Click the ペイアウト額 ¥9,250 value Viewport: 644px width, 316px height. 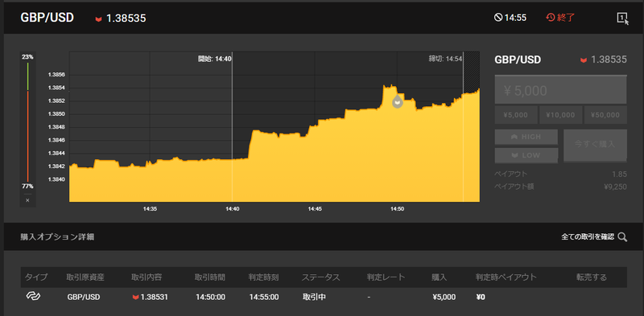[x=615, y=187]
